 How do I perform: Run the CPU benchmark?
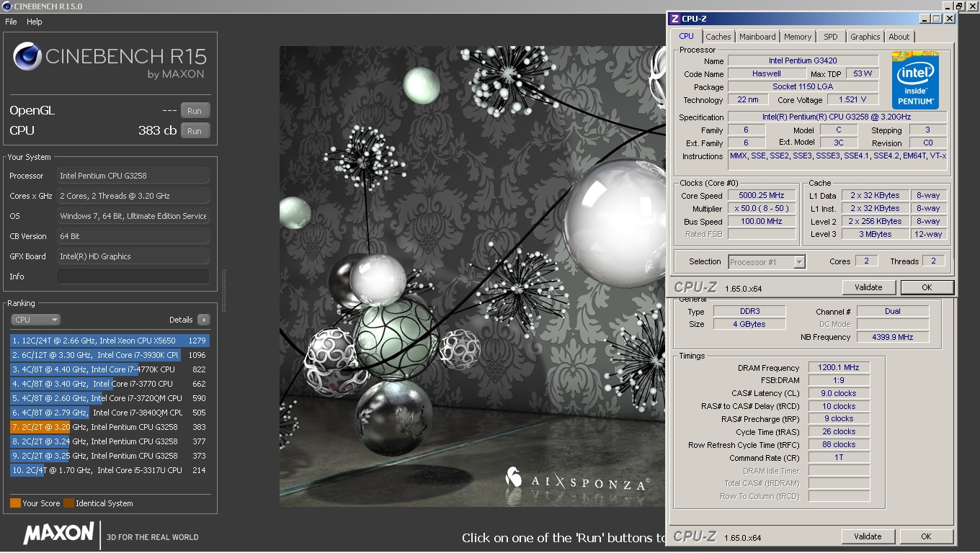[195, 131]
